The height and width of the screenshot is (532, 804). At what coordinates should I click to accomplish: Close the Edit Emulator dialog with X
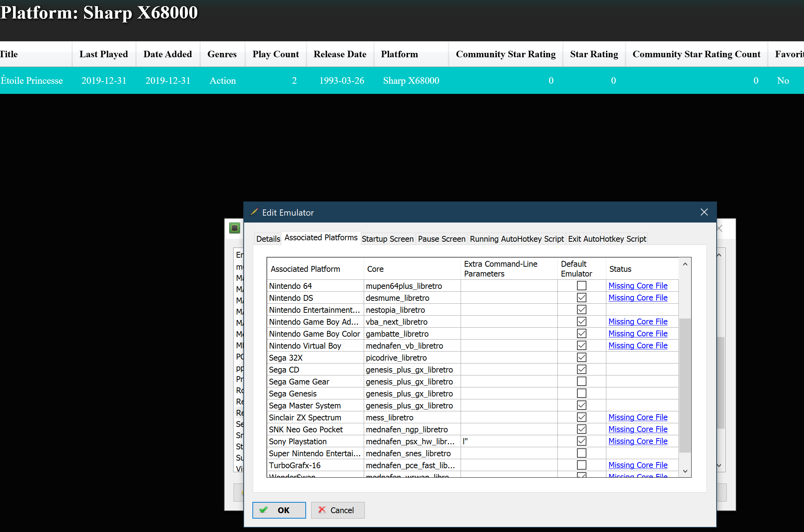[704, 212]
